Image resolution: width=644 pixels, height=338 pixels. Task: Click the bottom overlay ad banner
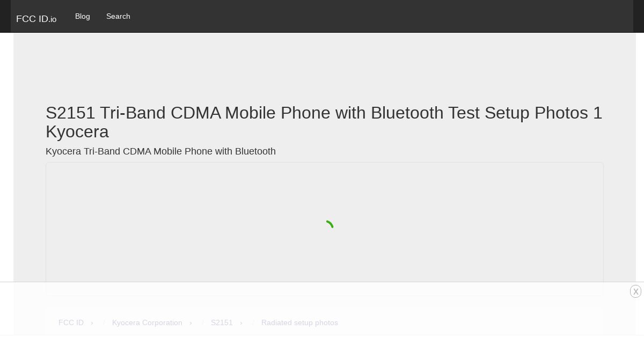point(322,310)
